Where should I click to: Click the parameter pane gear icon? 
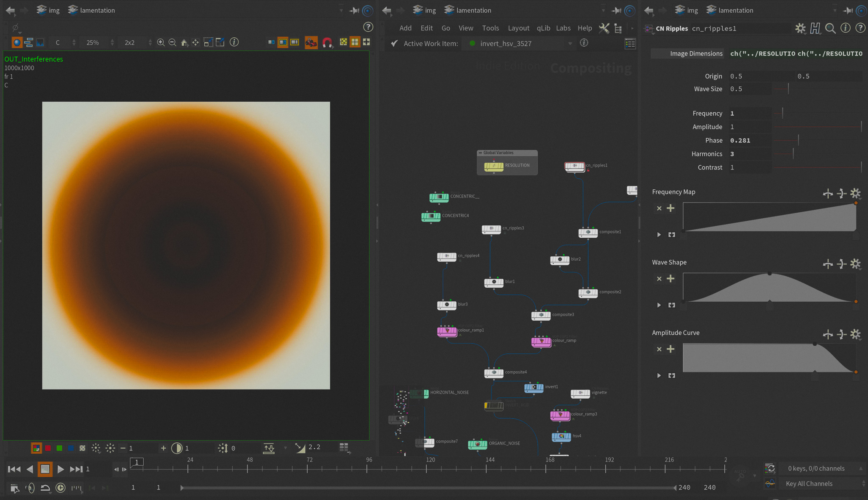[x=800, y=28]
